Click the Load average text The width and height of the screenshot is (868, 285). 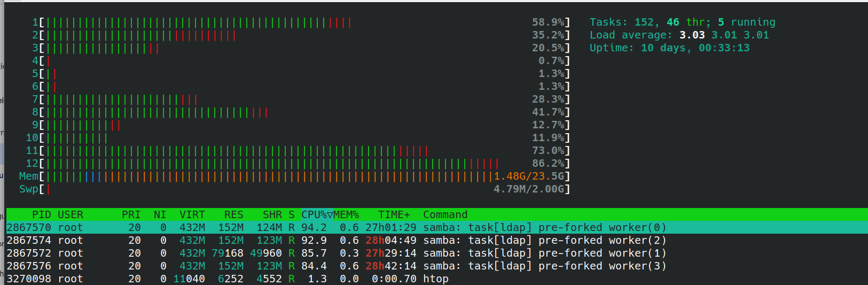point(679,35)
